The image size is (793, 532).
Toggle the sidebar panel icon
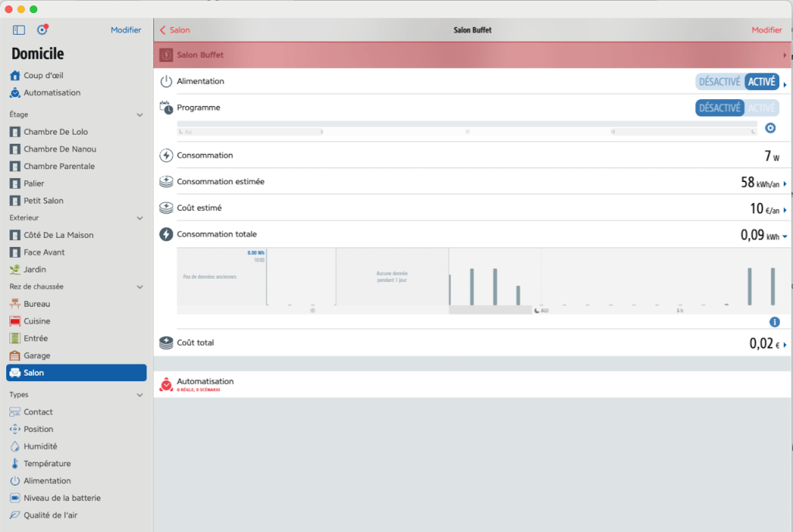tap(19, 30)
